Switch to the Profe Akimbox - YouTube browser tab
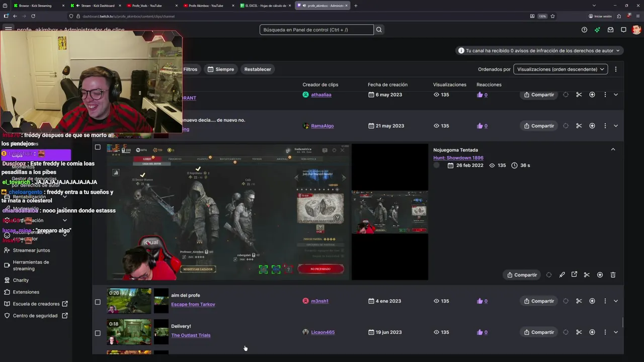 tap(209, 6)
